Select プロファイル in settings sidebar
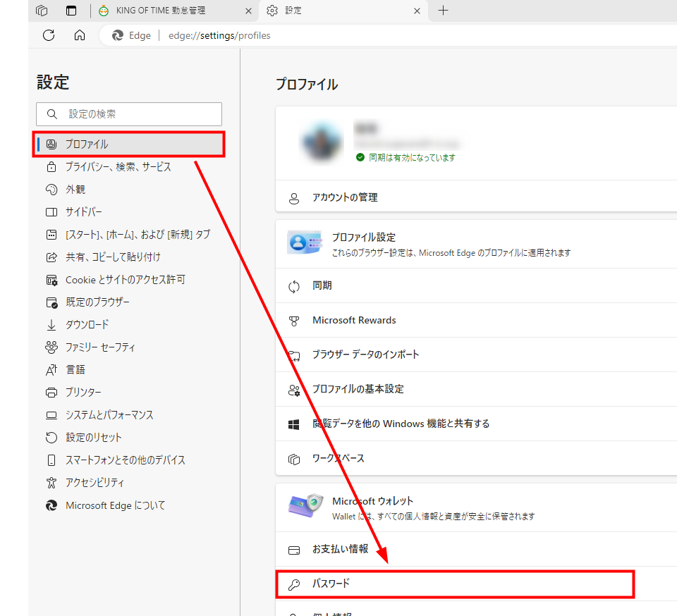The height and width of the screenshot is (616, 677). 129,144
